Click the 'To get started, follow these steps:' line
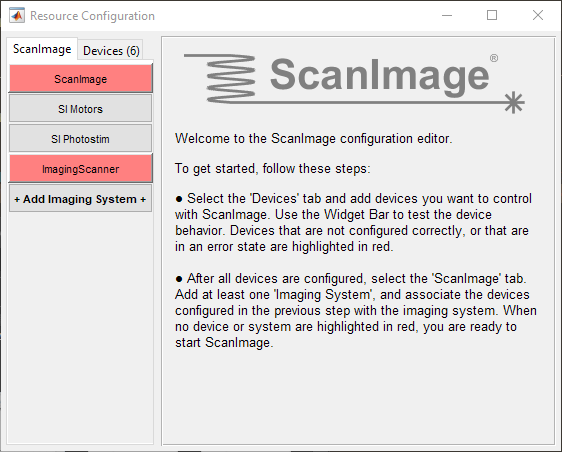Screen dimensions: 562x452 point(272,168)
